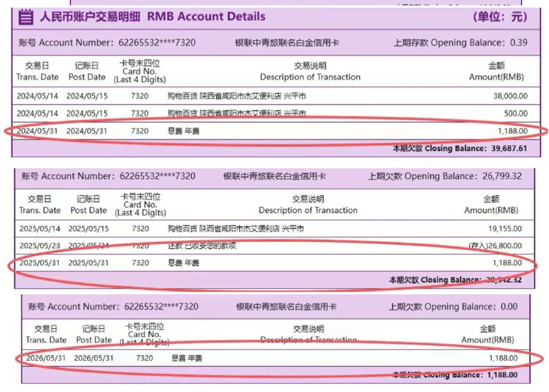Click the purple notepad icon beside RMB Account Details
Image resolution: width=549 pixels, height=392 pixels.
26,17
